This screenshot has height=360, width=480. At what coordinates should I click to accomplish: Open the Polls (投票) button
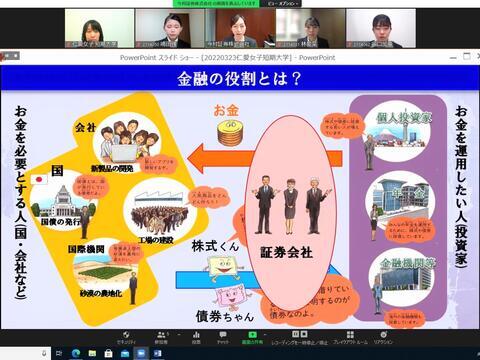tap(196, 337)
